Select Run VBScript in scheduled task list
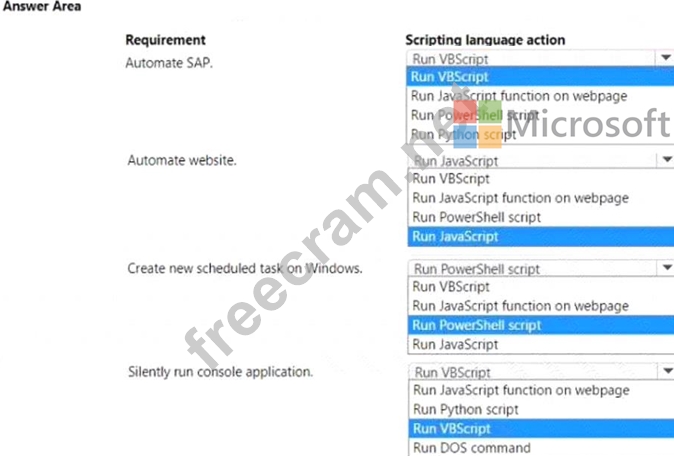Screen dimensions: 674x456 click(x=451, y=287)
